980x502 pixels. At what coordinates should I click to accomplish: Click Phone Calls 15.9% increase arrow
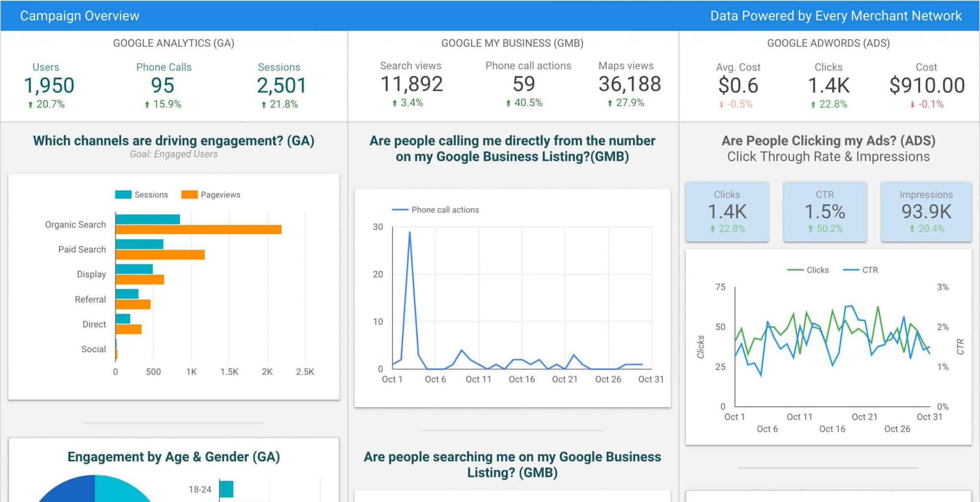click(147, 104)
